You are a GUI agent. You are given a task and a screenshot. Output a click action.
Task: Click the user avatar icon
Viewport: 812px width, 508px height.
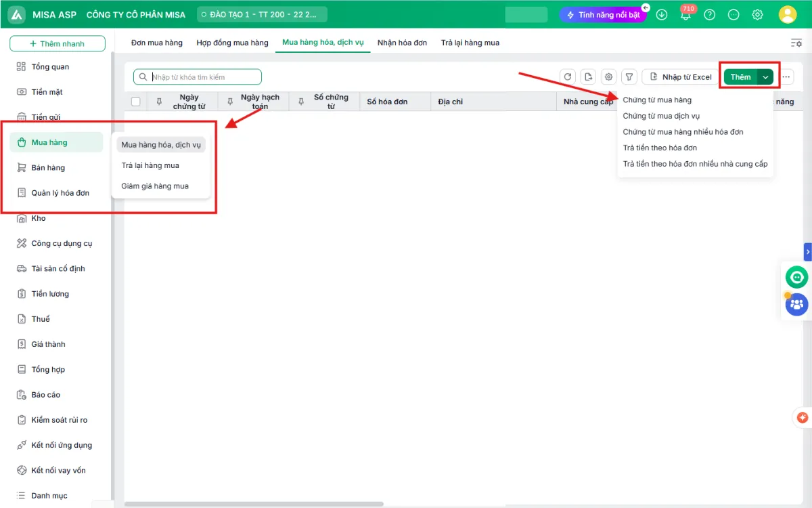coord(788,15)
